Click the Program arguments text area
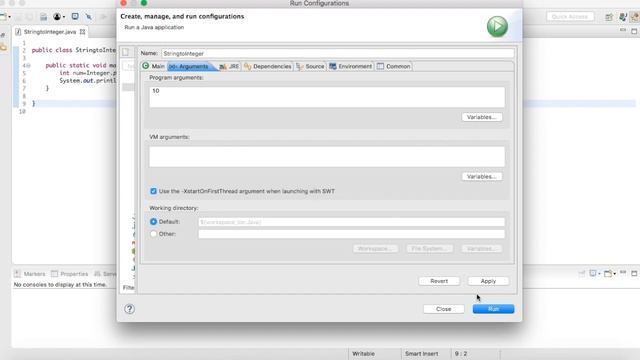Viewport: 640px width, 360px height. (x=327, y=97)
